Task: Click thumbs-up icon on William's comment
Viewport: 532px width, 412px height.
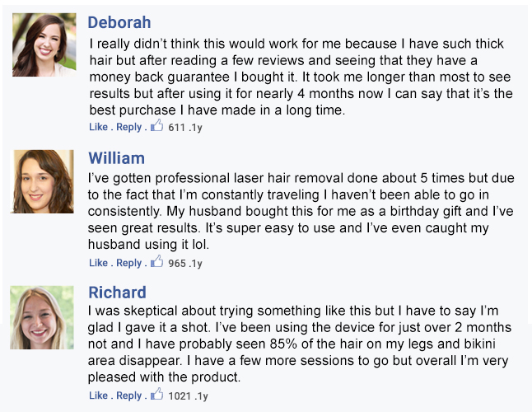Action: point(156,261)
